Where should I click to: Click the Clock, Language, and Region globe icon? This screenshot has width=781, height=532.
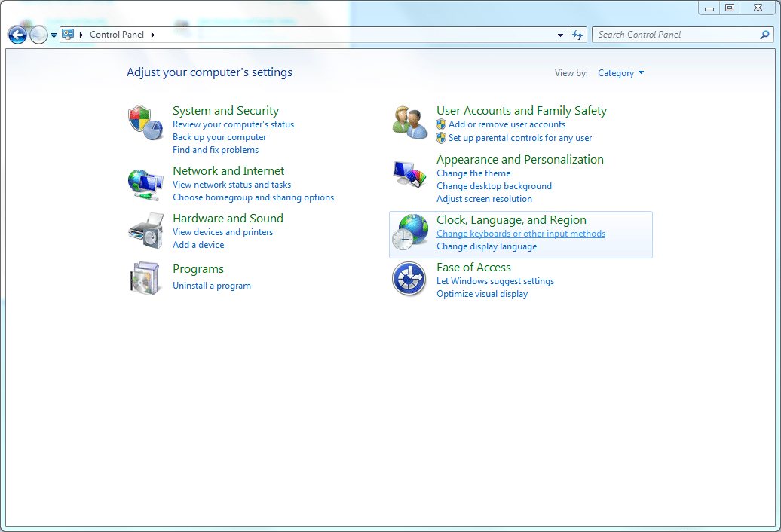tap(409, 232)
